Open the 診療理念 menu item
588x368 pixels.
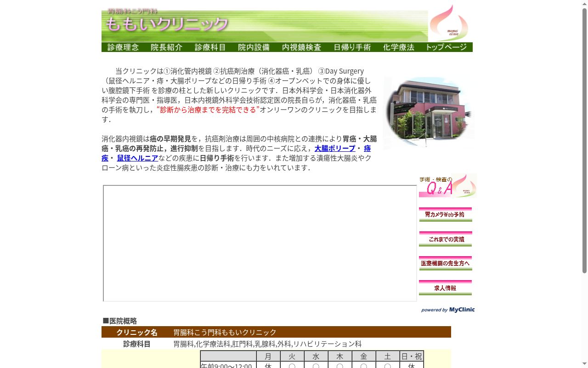(x=123, y=47)
